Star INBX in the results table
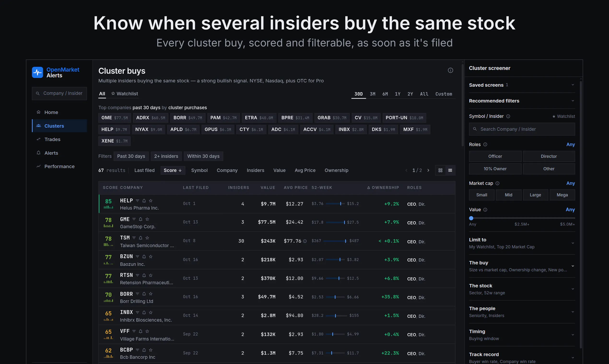The image size is (609, 364). pyautogui.click(x=151, y=312)
